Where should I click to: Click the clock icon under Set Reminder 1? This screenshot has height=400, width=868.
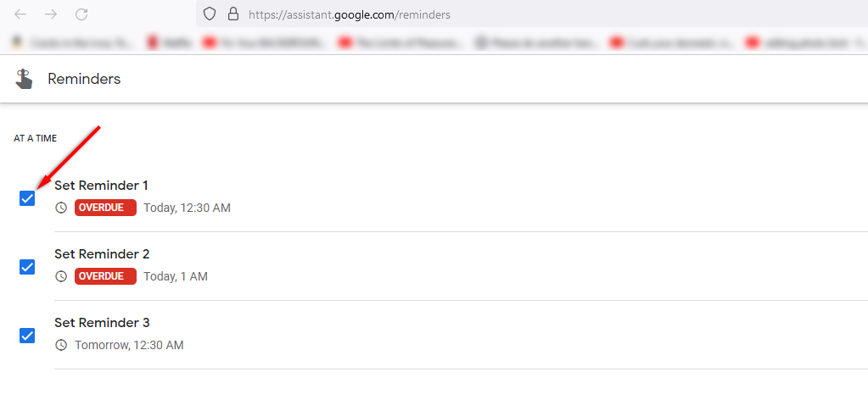pos(61,208)
